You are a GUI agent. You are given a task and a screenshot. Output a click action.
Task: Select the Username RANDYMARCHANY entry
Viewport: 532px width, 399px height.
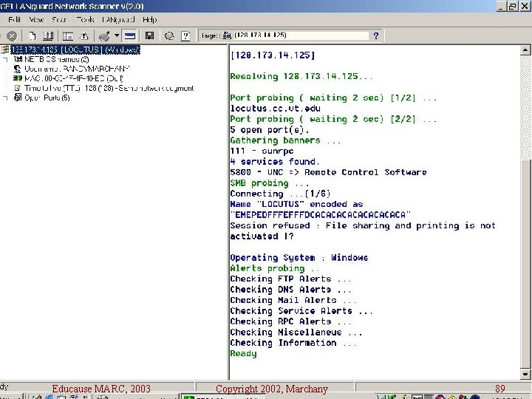(x=77, y=69)
